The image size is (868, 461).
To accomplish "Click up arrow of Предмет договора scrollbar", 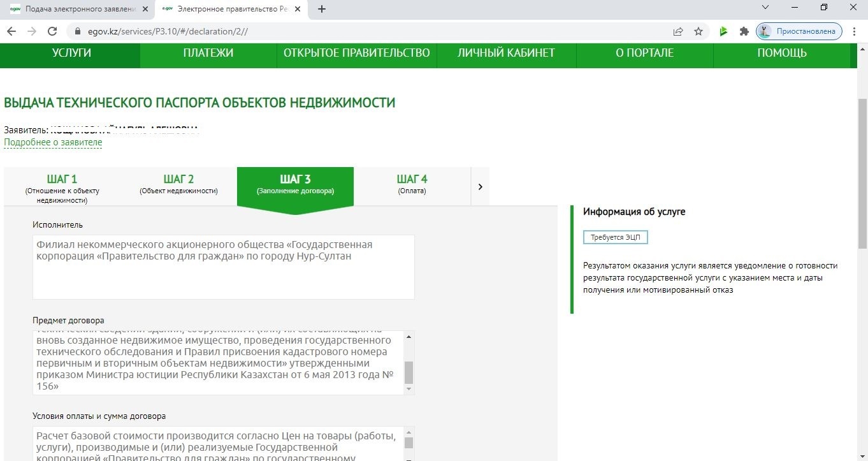I will pos(409,336).
